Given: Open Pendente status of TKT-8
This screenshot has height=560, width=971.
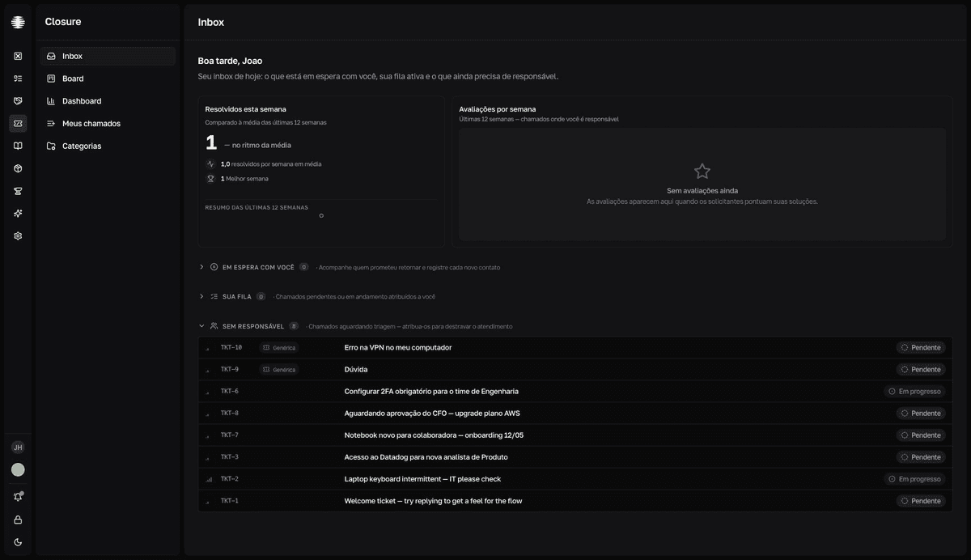Looking at the screenshot, I should pos(921,414).
